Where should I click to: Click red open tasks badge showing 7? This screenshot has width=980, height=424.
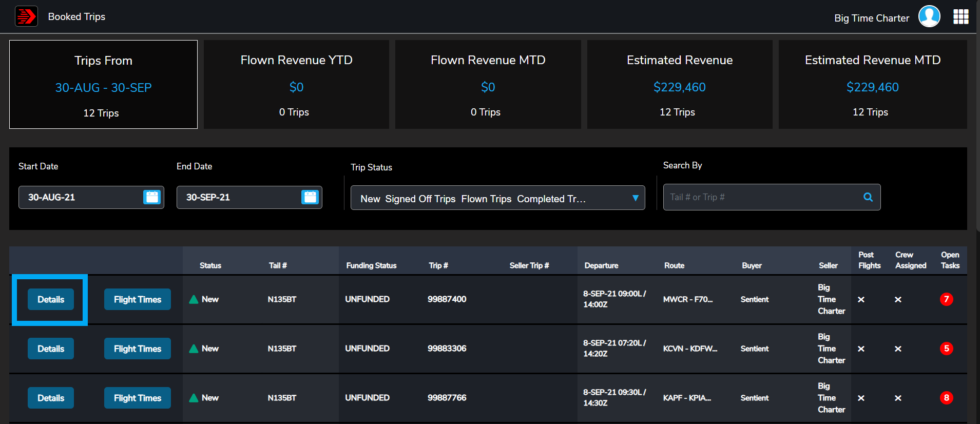pyautogui.click(x=946, y=299)
